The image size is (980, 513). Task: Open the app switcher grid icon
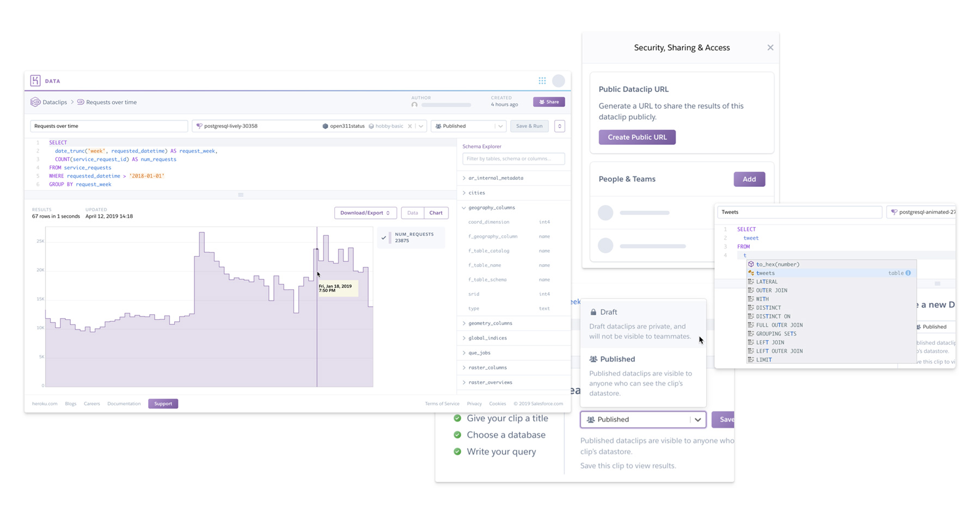[542, 80]
